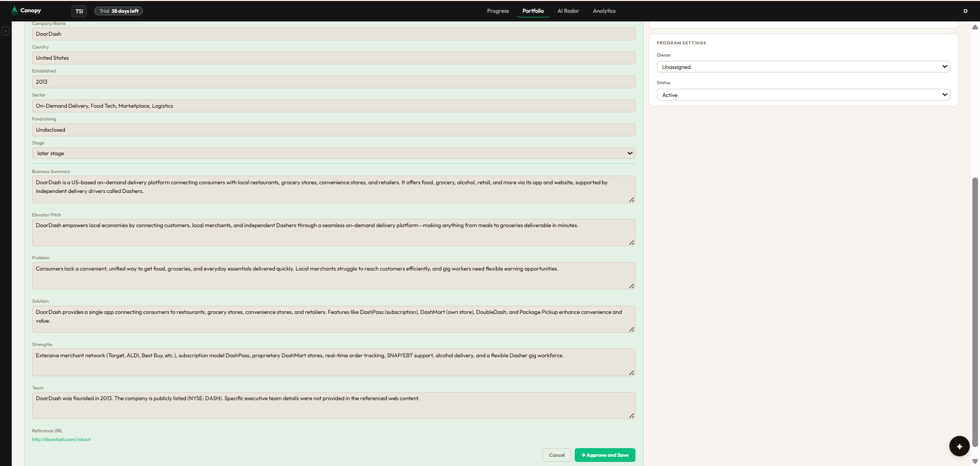Click the Strengths text area resize handle
980x466 pixels.
[631, 373]
